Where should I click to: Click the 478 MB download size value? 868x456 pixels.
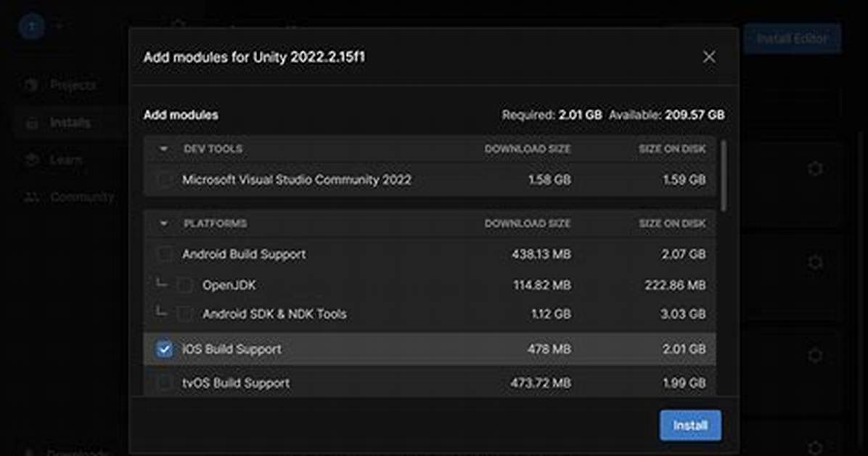point(549,349)
